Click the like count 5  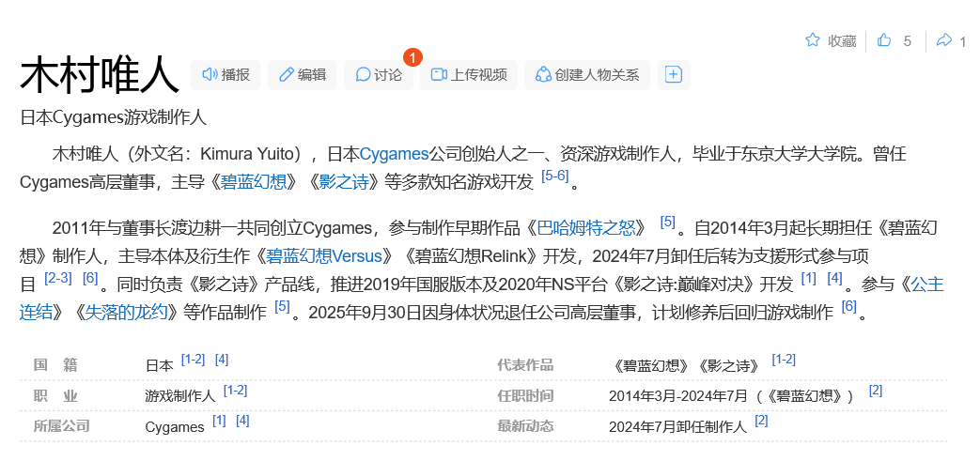(908, 41)
